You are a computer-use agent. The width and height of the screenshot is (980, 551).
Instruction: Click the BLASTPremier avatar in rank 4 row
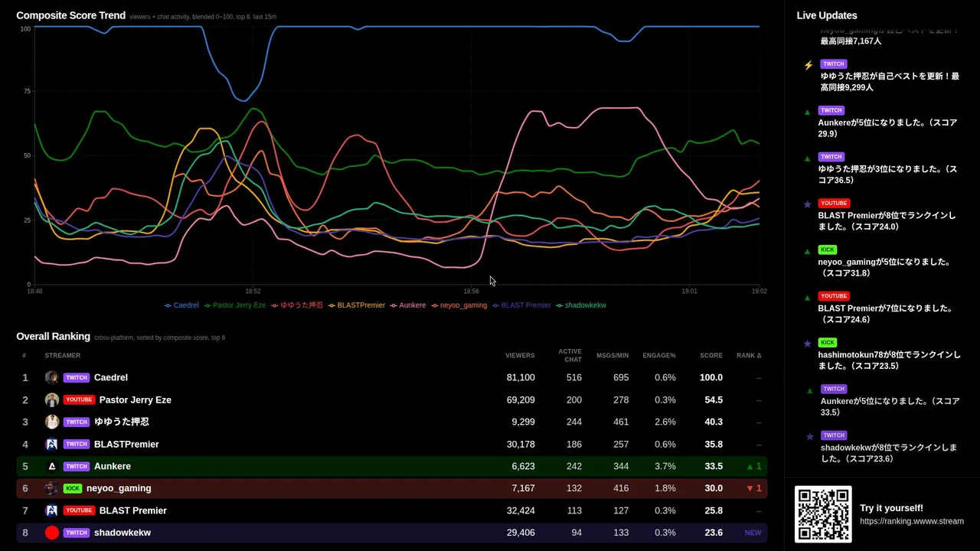51,444
